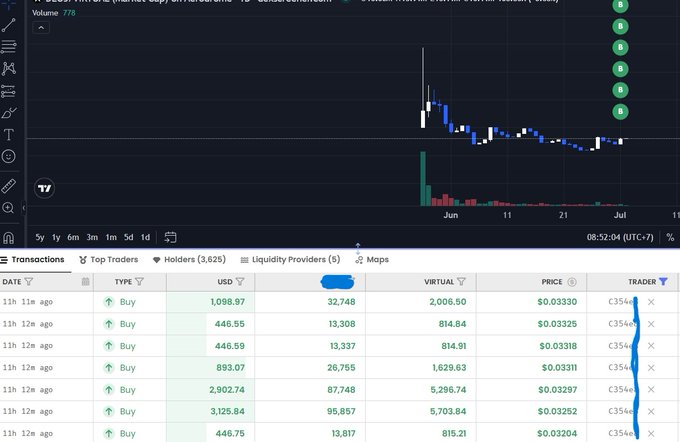This screenshot has height=442, width=680.
Task: Open the date calendar picker icon
Action: 85,282
